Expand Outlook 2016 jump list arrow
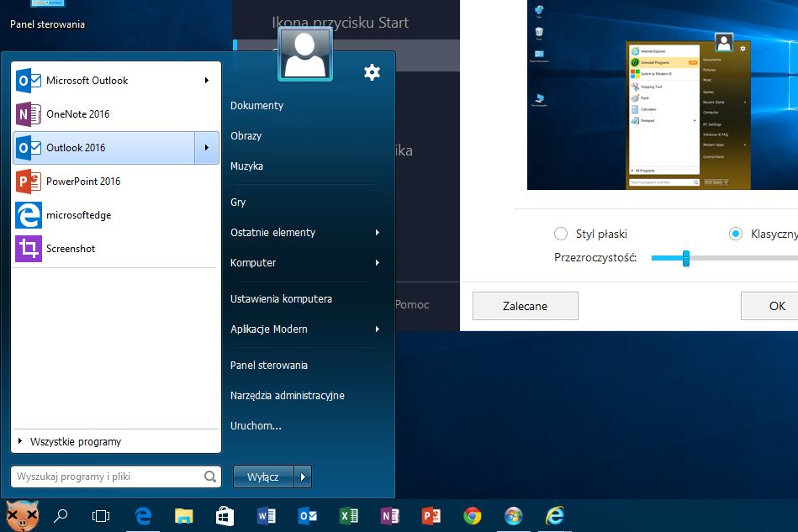 click(x=207, y=147)
